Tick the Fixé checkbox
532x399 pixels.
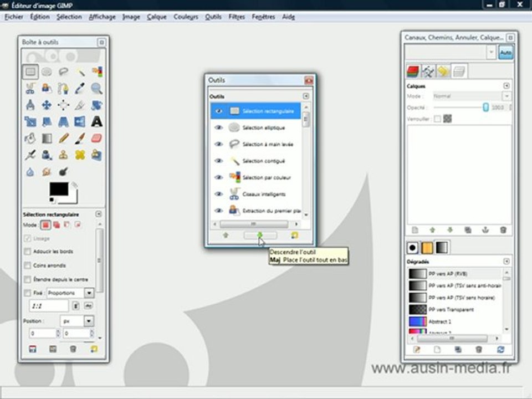(x=28, y=293)
